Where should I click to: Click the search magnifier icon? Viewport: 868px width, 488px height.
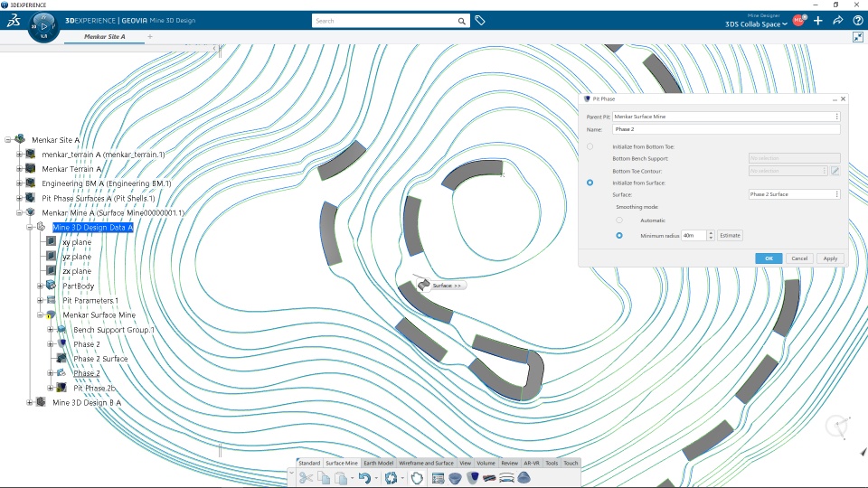462,21
